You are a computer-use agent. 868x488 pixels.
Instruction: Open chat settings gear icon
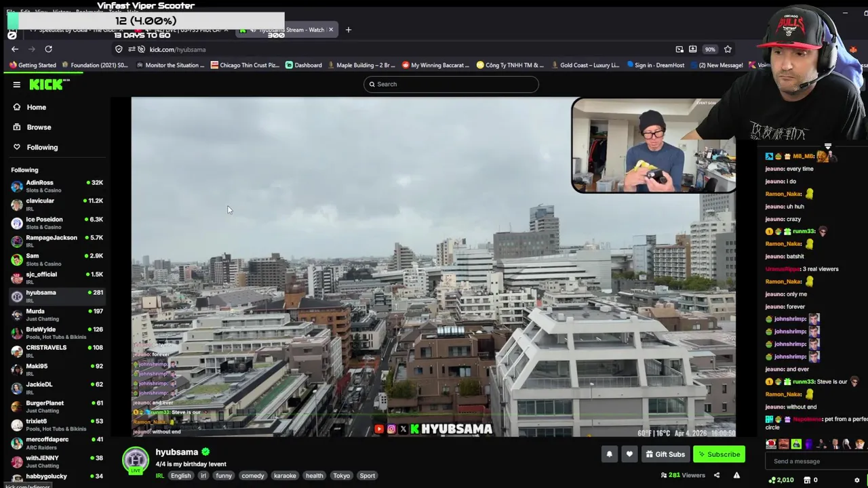click(x=857, y=480)
